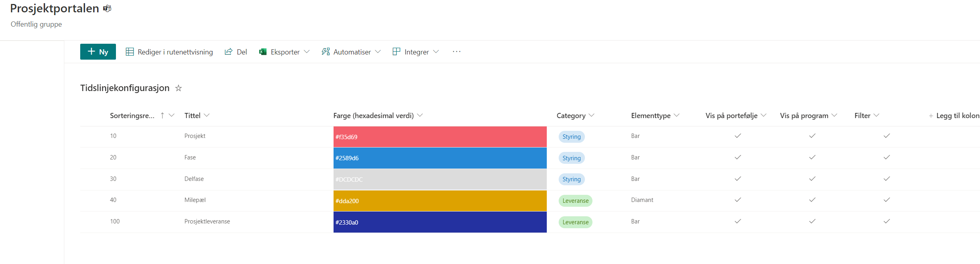Screen dimensions: 980x264
Task: Toggle Filter check for Milepæl row
Action: (887, 200)
